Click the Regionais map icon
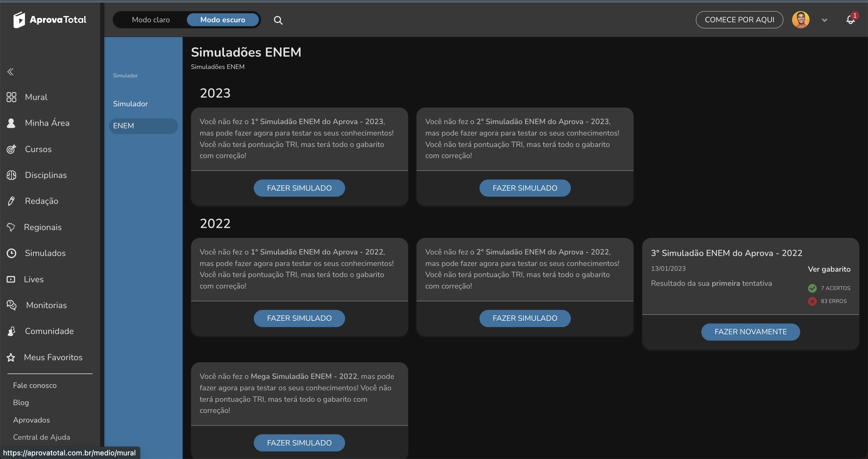Viewport: 868px width, 459px height. tap(11, 227)
